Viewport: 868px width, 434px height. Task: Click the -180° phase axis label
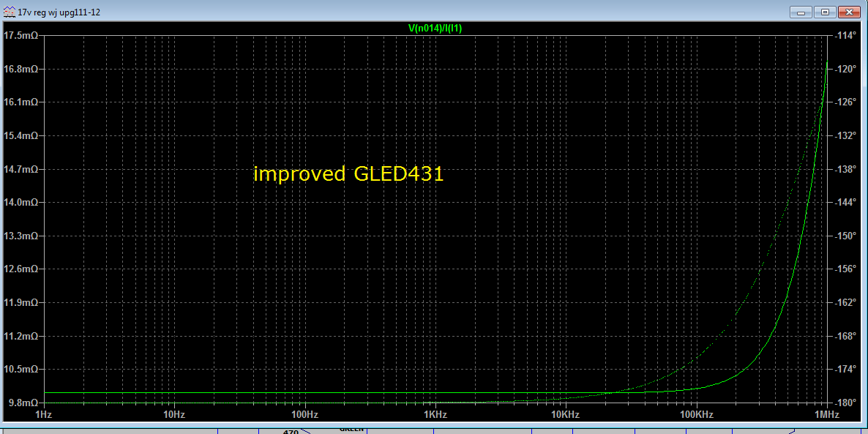pyautogui.click(x=845, y=403)
